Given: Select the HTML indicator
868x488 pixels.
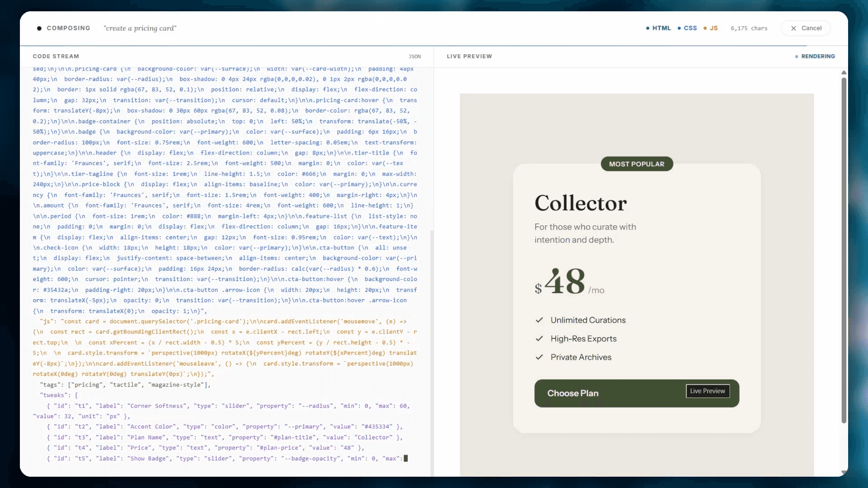Looking at the screenshot, I should point(658,28).
